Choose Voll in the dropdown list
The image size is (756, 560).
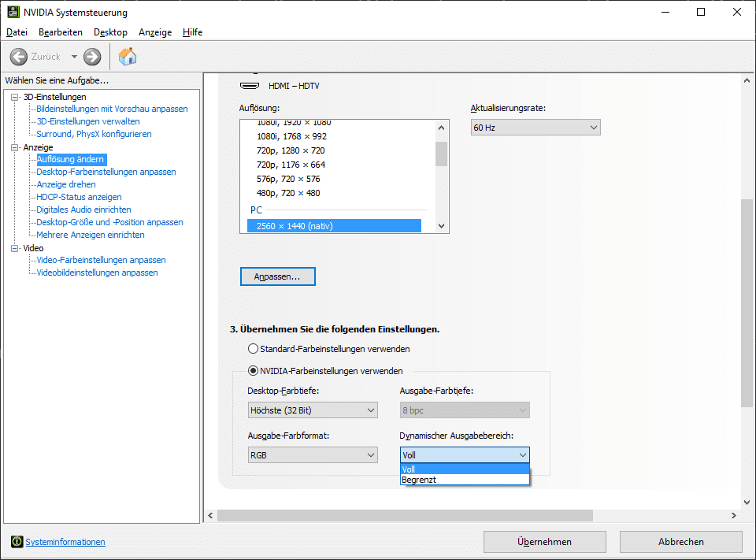click(465, 469)
